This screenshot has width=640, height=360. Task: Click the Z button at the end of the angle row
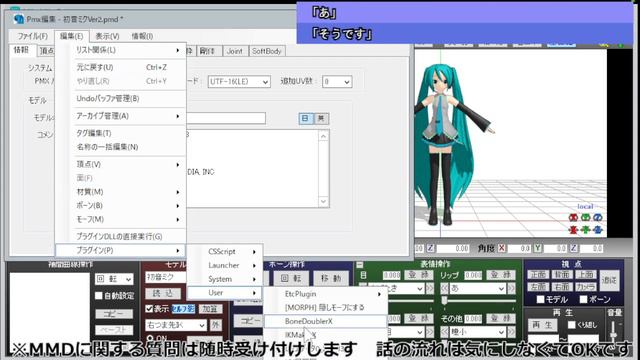(x=573, y=248)
